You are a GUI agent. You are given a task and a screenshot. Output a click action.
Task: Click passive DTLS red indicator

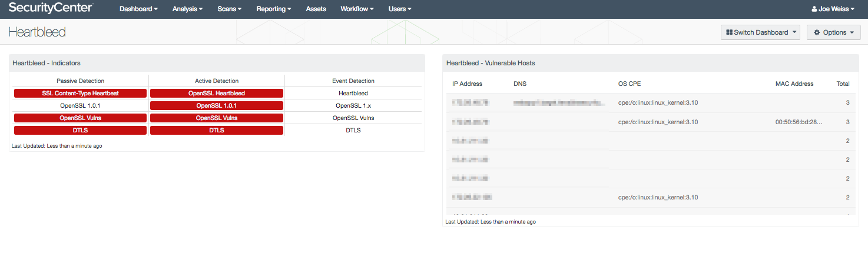[80, 130]
